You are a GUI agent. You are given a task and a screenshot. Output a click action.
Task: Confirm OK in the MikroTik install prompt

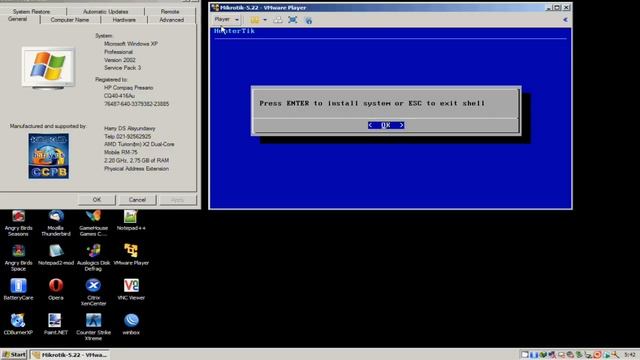[386, 125]
